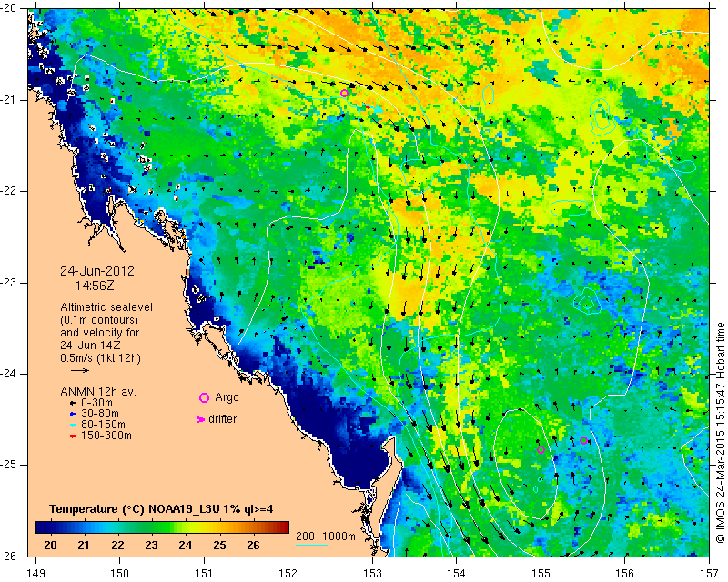Click the 'Argo' legend label
728x582 pixels.
(x=227, y=397)
